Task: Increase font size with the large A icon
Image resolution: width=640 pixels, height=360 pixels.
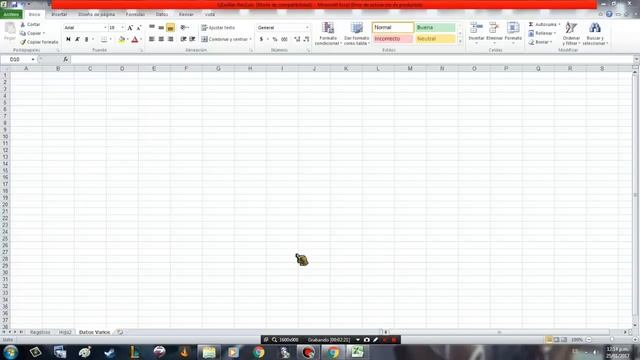Action: pos(130,28)
